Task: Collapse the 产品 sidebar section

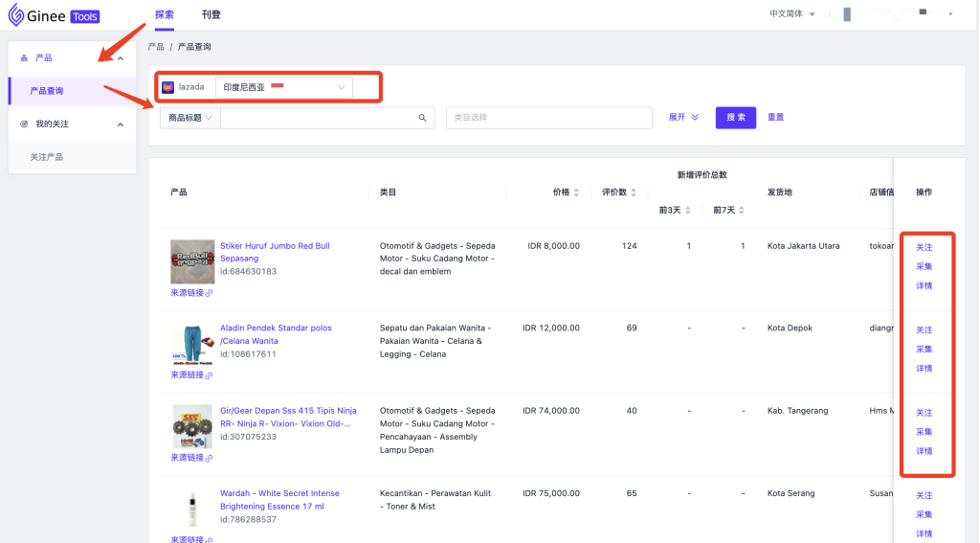Action: (121, 58)
